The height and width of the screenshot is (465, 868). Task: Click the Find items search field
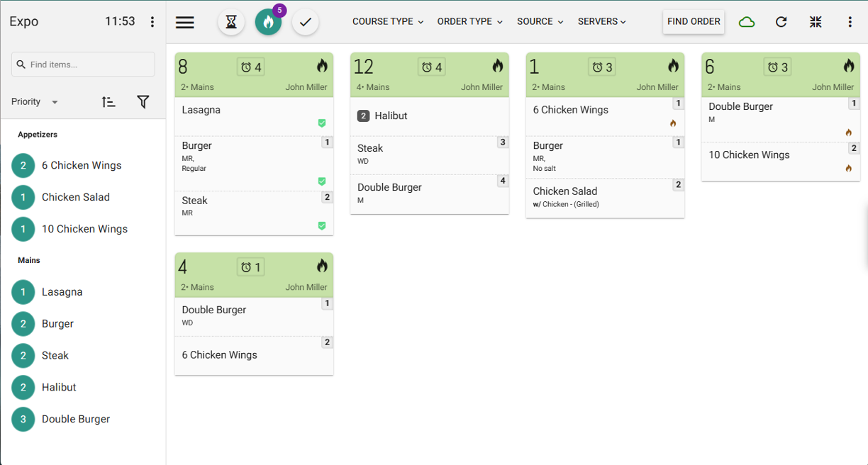(x=84, y=65)
